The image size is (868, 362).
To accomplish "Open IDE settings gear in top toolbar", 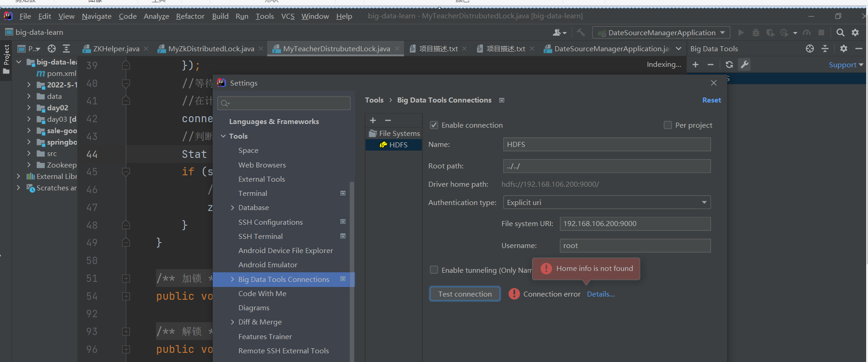I will coord(855,32).
